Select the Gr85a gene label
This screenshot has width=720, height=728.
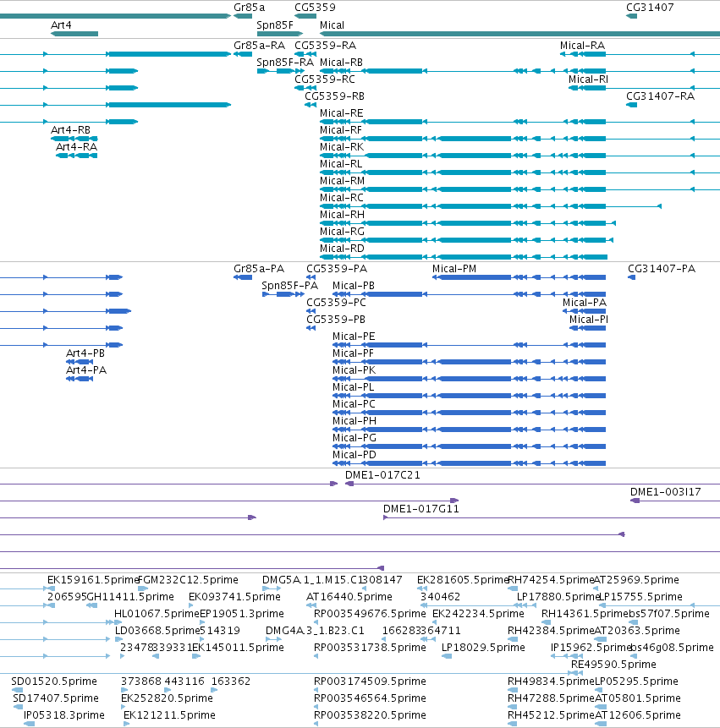pos(249,8)
